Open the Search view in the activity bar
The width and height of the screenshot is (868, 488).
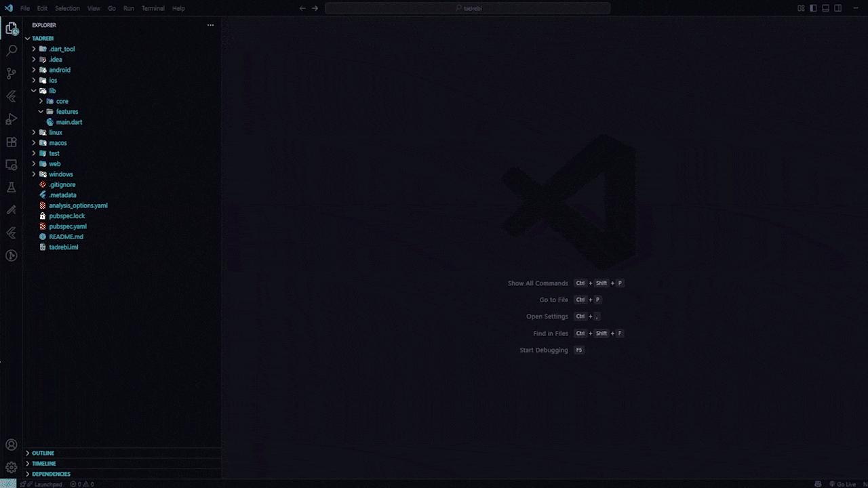pos(12,51)
